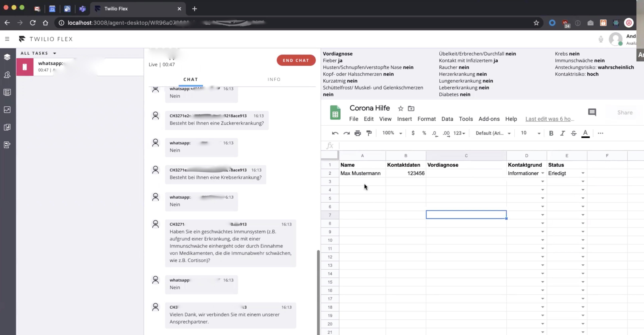Open the 100% zoom dropdown
This screenshot has width=644, height=335.
coord(392,133)
